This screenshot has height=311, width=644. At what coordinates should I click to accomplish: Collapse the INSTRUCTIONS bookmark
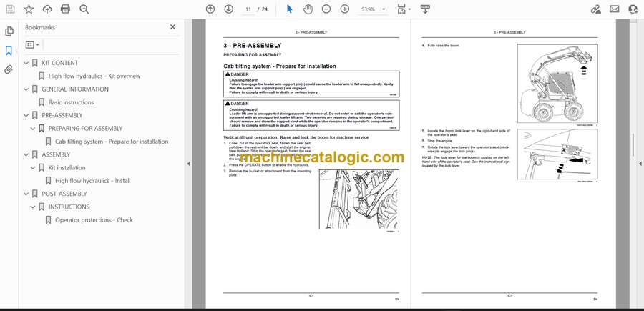(x=33, y=207)
